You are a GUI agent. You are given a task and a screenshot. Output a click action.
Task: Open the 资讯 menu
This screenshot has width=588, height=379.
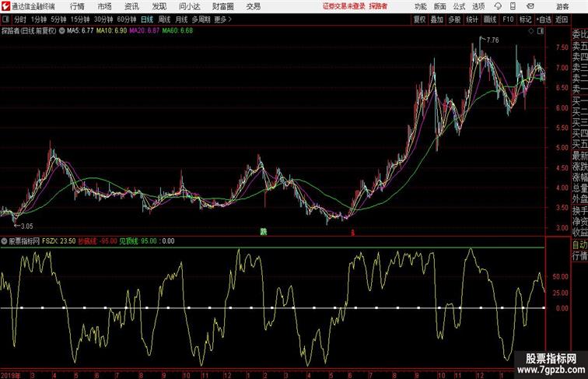point(131,6)
